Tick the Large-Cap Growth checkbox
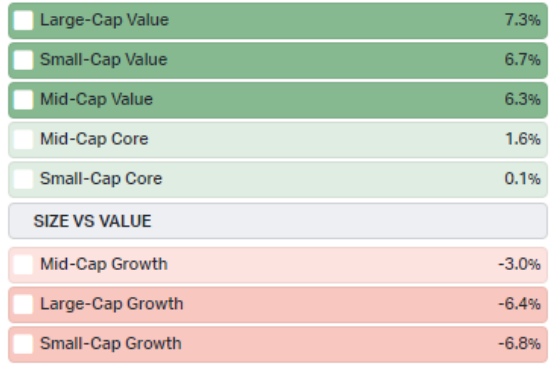Image resolution: width=555 pixels, height=368 pixels. coord(23,304)
